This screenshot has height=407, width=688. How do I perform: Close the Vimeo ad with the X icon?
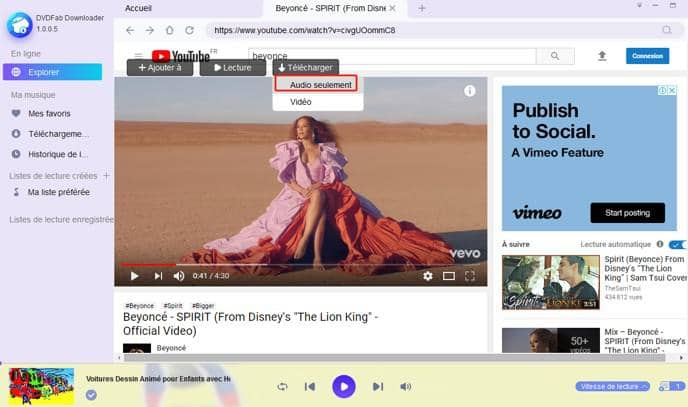(x=671, y=90)
